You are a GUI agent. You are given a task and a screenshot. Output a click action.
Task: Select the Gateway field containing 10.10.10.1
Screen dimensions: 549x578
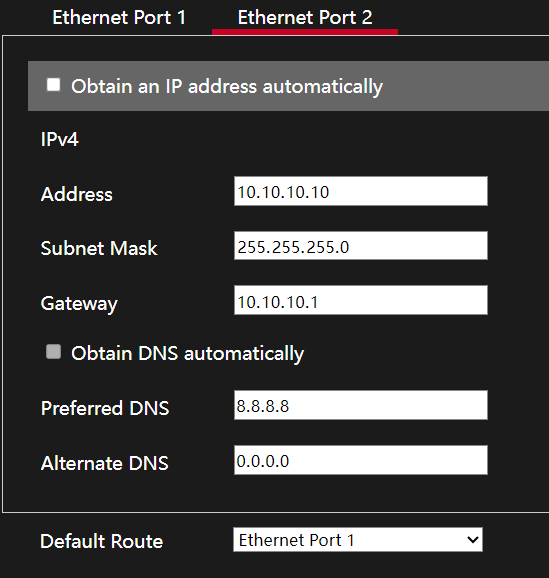(361, 300)
